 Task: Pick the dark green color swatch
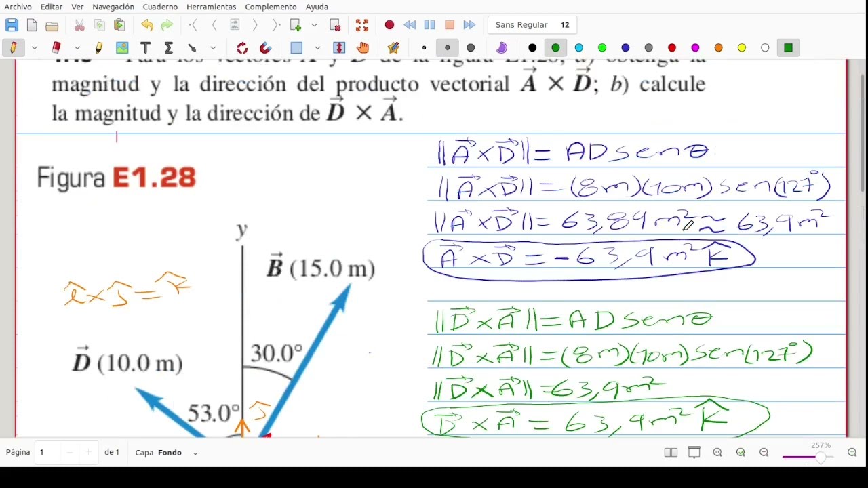tap(555, 47)
